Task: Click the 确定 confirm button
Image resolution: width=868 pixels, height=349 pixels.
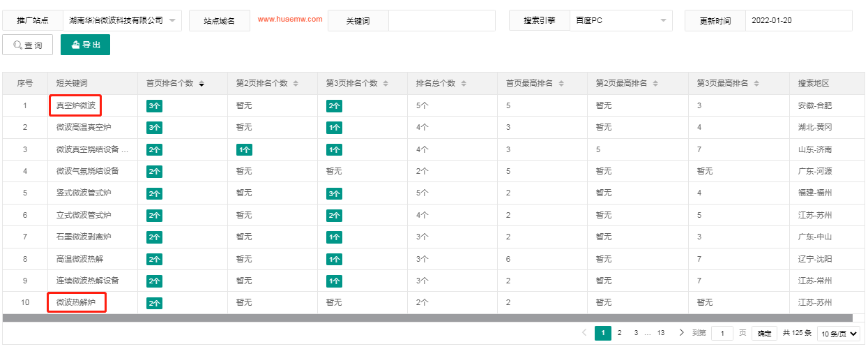Action: pyautogui.click(x=765, y=334)
